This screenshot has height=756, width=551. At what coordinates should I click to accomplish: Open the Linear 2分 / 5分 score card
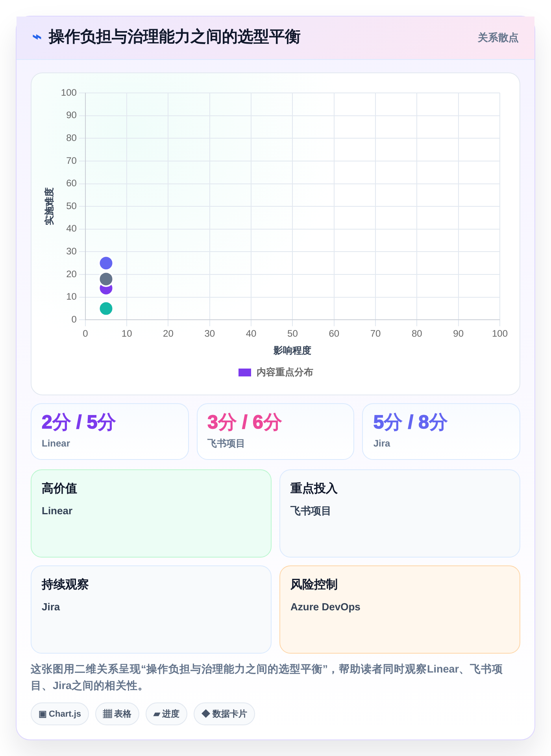110,432
